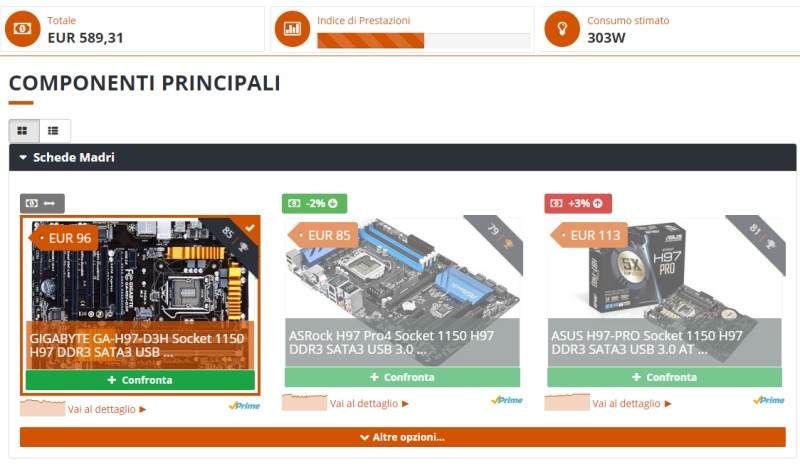The height and width of the screenshot is (467, 800).
Task: Click the Indice di Prestazioni chart icon
Action: click(292, 29)
